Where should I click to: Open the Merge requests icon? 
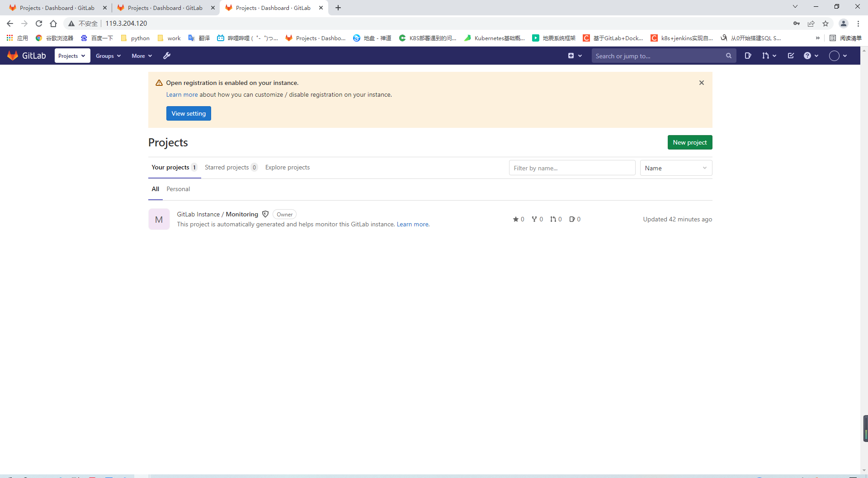tap(768, 56)
